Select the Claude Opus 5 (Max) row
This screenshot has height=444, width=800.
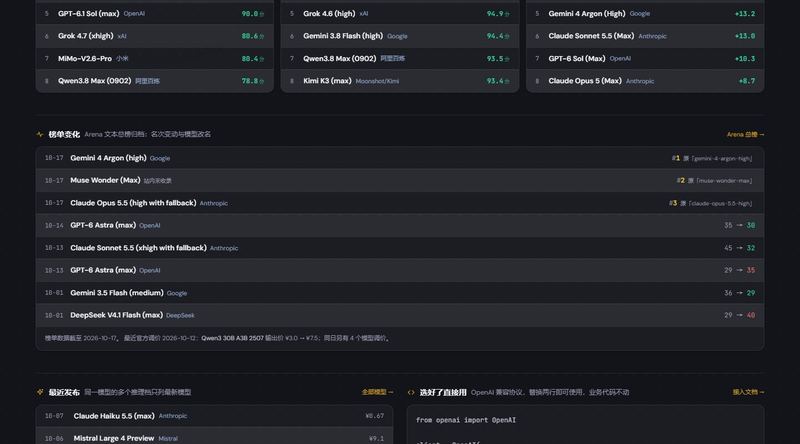pos(645,81)
